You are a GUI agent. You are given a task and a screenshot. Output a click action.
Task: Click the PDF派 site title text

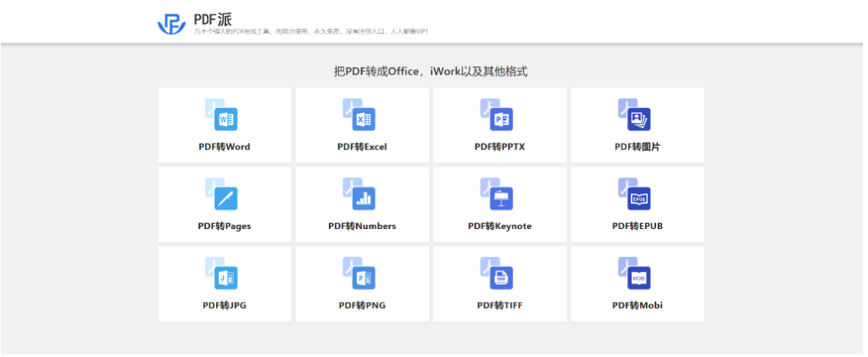[213, 20]
